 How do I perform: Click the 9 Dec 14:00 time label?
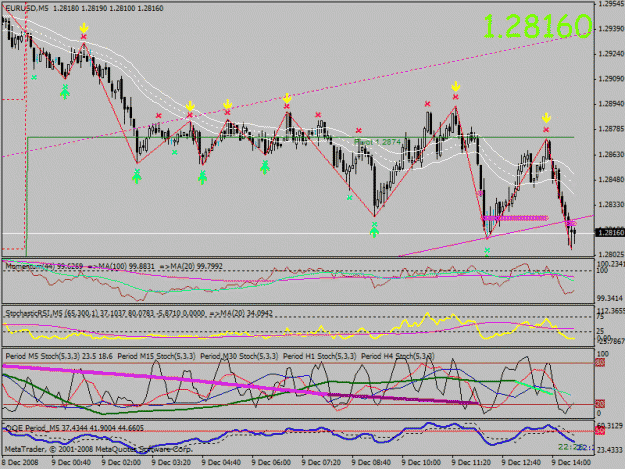[571, 463]
